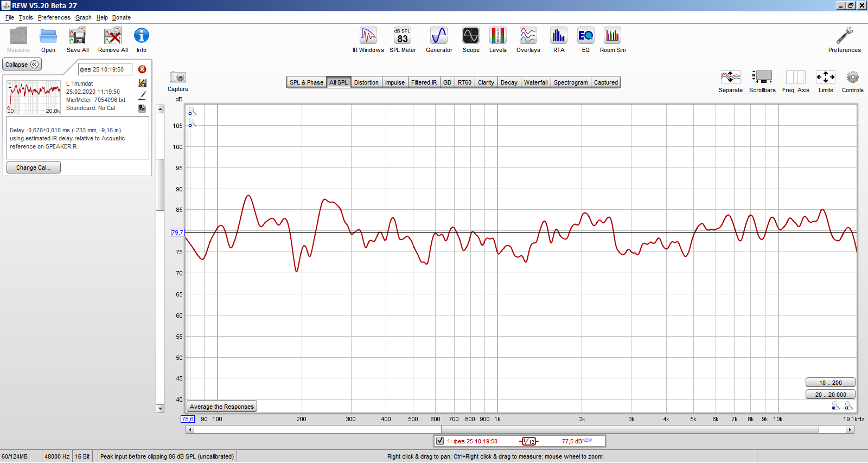The image size is (868, 464).
Task: Click the Change Cal... button
Action: click(x=34, y=167)
